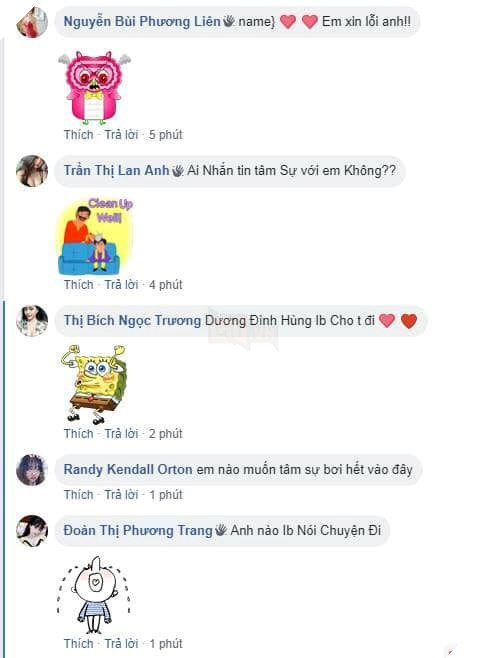Like the comment posted 2 phút ago
486x658 pixels.
click(x=78, y=433)
